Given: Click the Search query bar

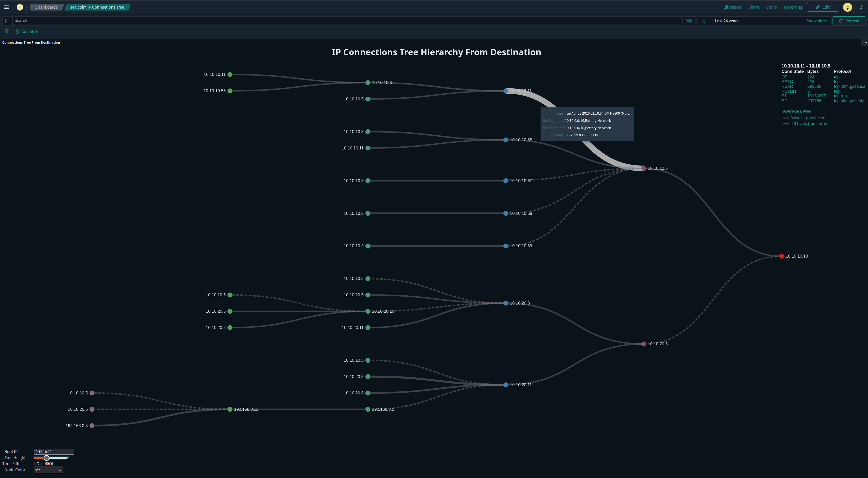Looking at the screenshot, I should (347, 21).
